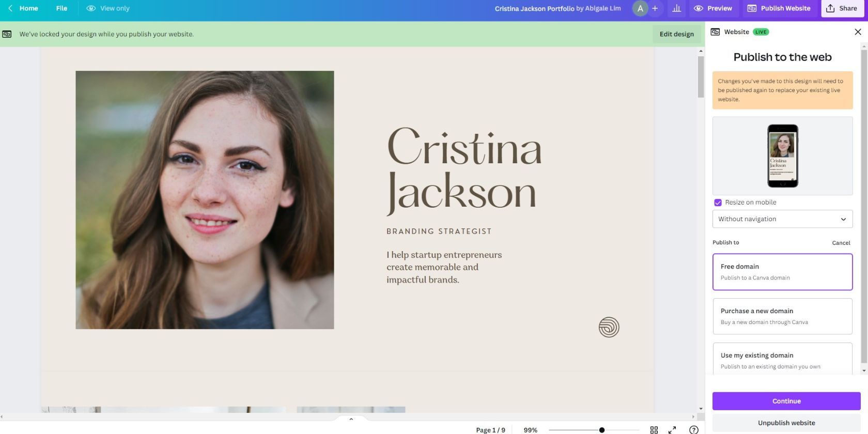Click the canvas vertical scrollbar
868x434 pixels.
coord(701,76)
